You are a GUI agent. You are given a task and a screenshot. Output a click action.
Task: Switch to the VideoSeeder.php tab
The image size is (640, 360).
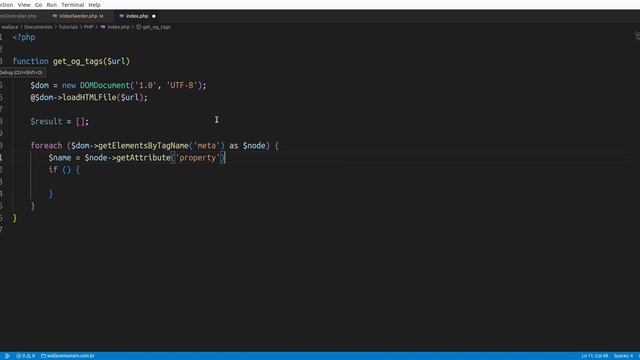coord(78,16)
